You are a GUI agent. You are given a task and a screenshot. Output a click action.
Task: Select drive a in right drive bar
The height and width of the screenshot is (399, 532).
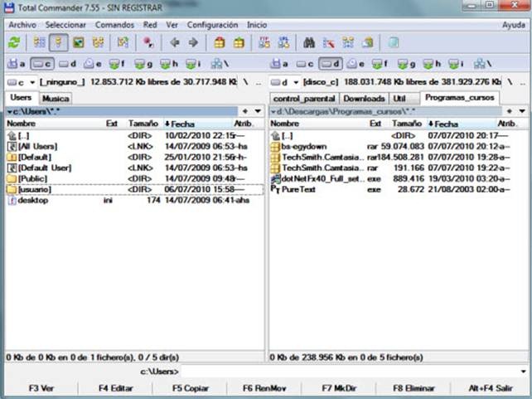pyautogui.click(x=280, y=64)
